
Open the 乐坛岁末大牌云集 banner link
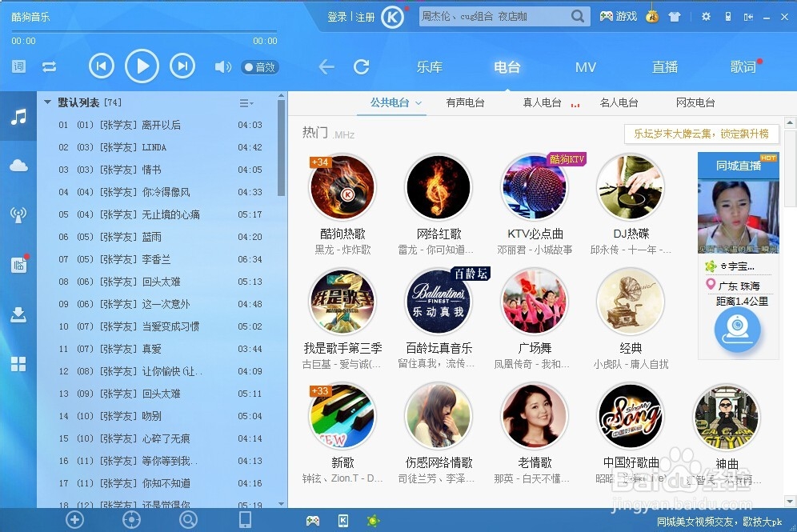click(701, 134)
